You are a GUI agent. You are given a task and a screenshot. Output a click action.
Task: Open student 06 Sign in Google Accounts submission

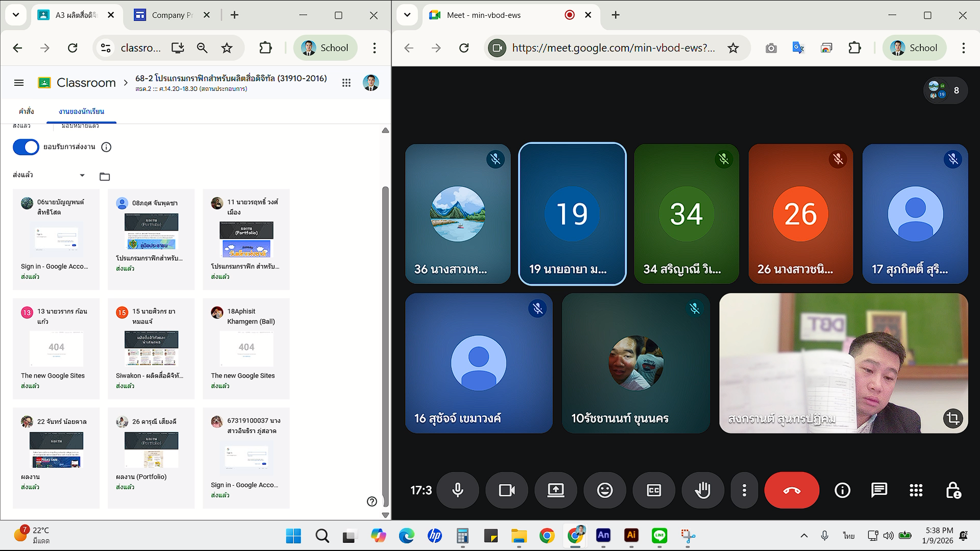[x=56, y=239]
